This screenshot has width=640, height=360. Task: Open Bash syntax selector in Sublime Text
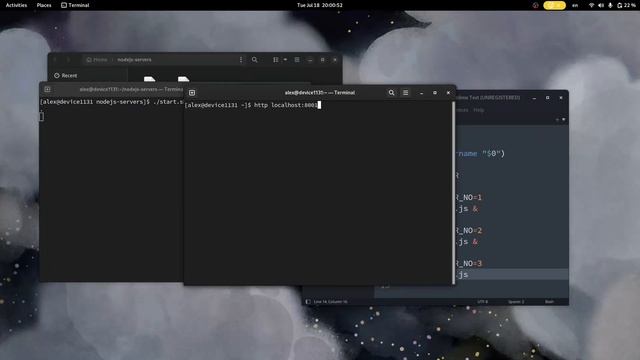click(549, 302)
